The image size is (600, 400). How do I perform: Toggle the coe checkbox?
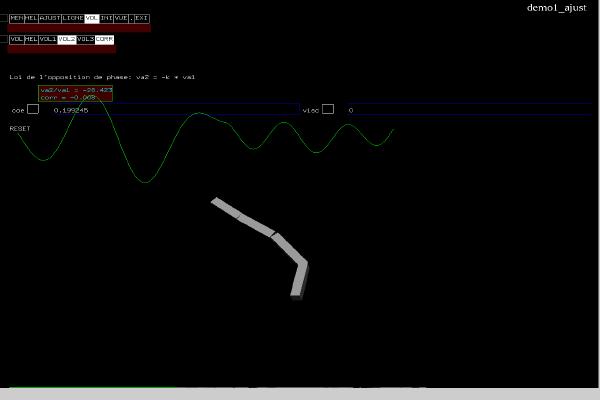click(33, 109)
